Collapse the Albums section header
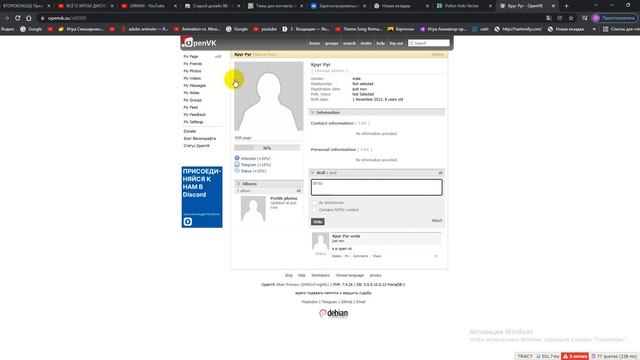This screenshot has width=640, height=360. point(269,184)
